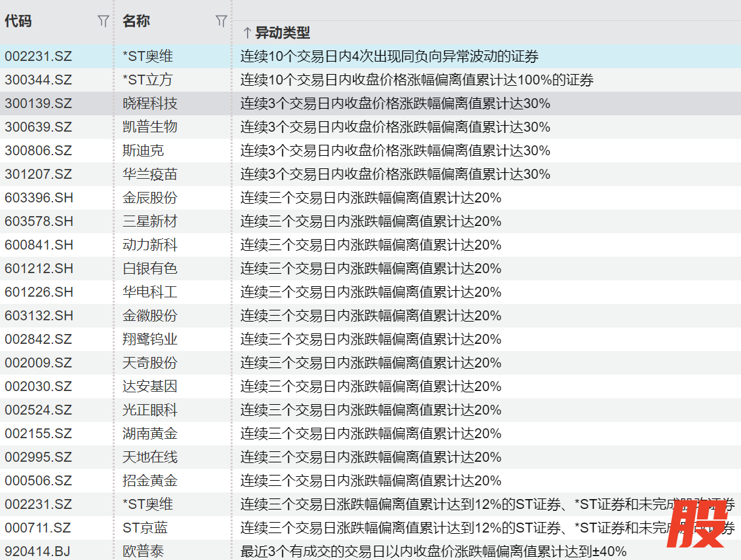Open the filter icon in 名称 column header
Viewport: 741px width, 560px height.
221,22
